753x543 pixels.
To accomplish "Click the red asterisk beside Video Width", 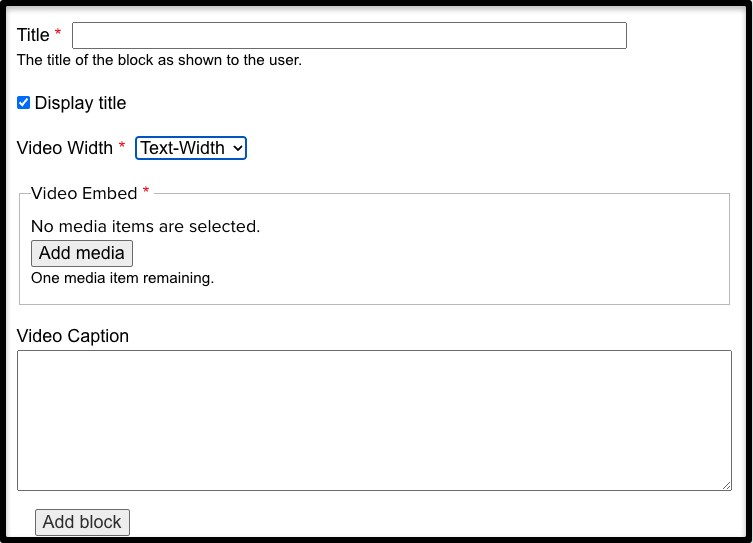I will click(x=122, y=148).
